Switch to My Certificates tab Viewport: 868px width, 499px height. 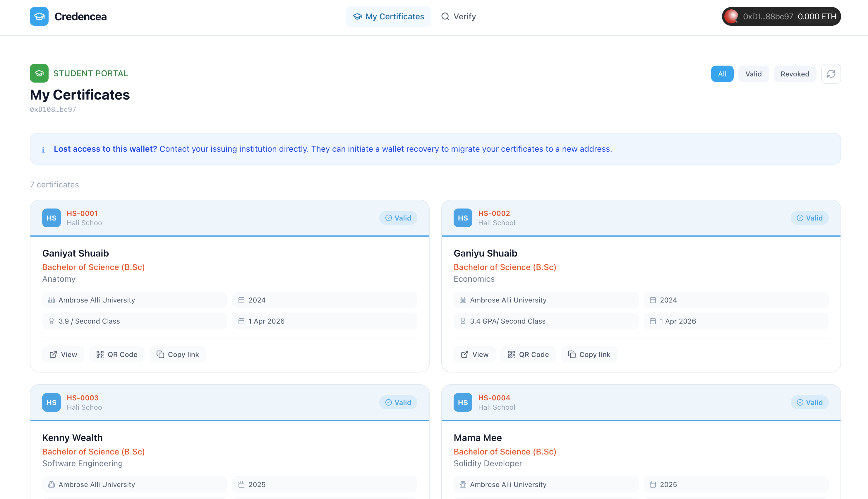click(x=388, y=16)
